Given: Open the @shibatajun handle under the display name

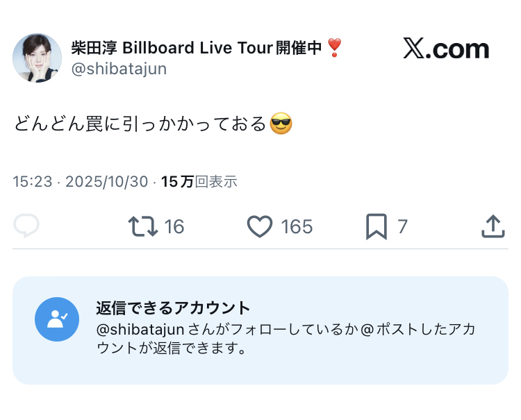Looking at the screenshot, I should (x=119, y=69).
